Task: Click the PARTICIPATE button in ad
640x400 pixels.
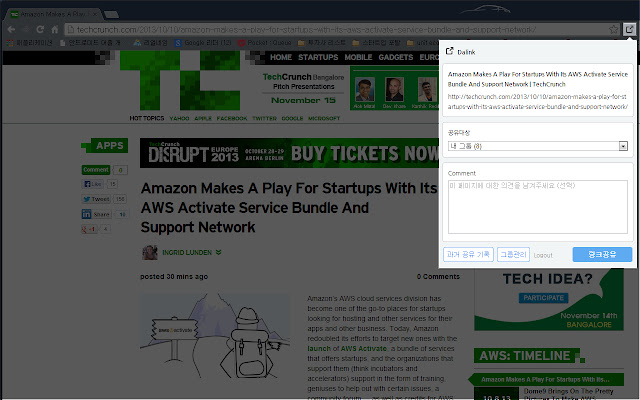Action: tap(543, 298)
